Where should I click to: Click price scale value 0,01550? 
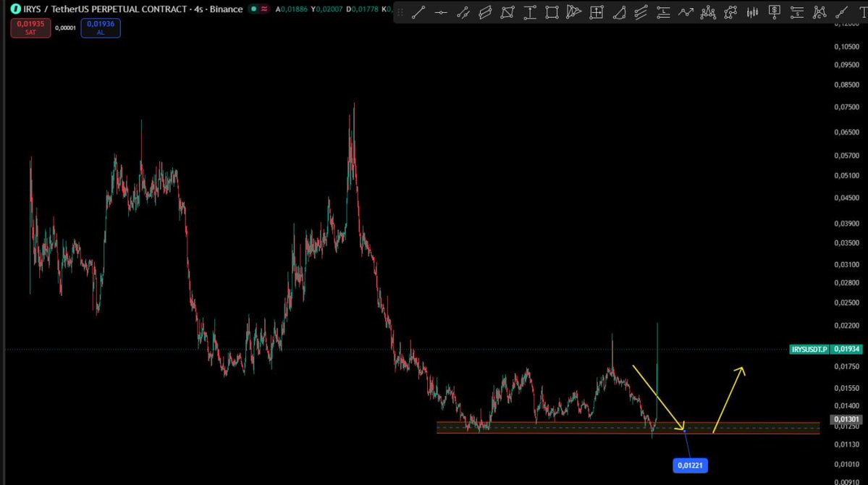coord(846,388)
